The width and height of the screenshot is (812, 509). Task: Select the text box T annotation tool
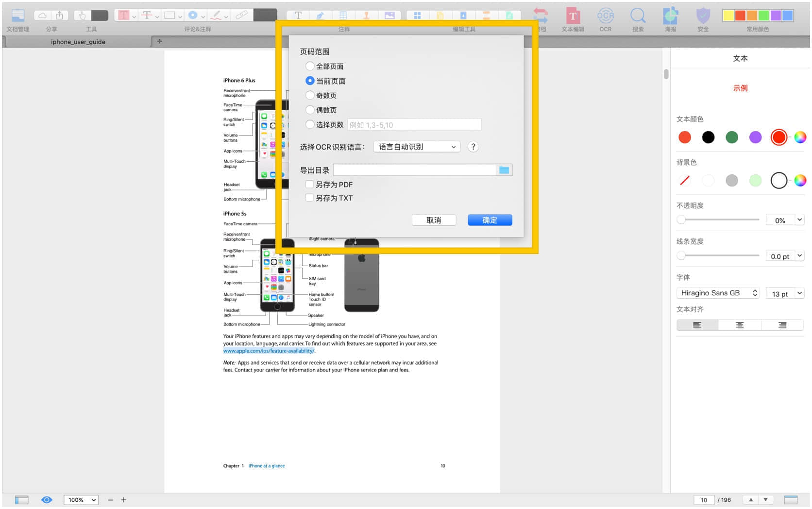pyautogui.click(x=298, y=16)
